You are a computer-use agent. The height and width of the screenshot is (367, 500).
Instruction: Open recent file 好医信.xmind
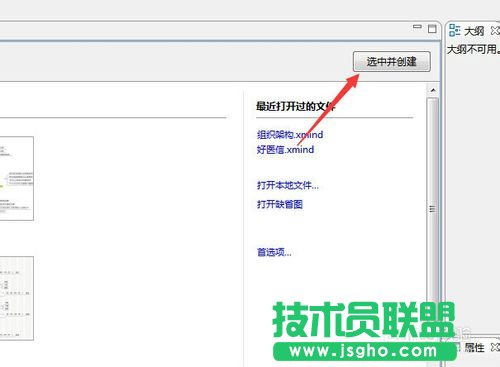[x=285, y=149]
